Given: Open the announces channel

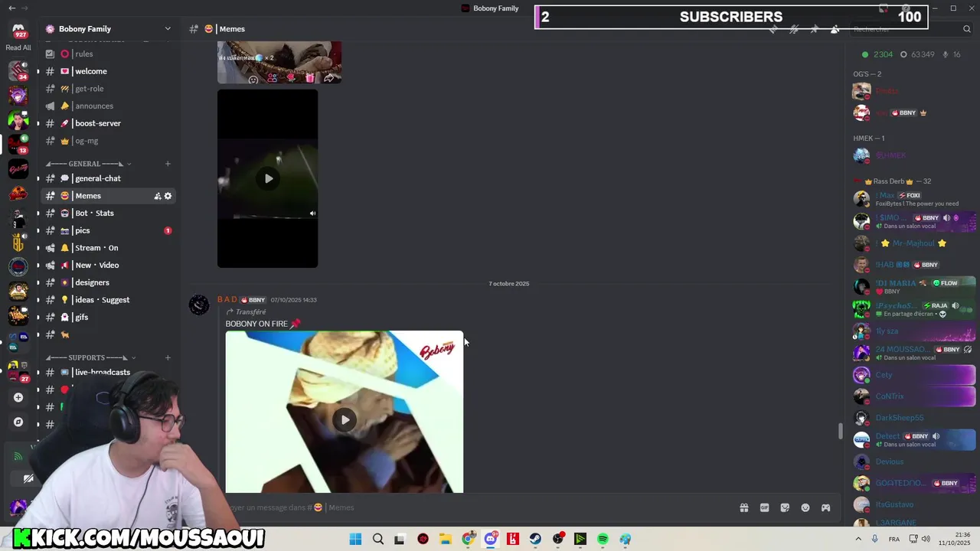Looking at the screenshot, I should (107, 106).
